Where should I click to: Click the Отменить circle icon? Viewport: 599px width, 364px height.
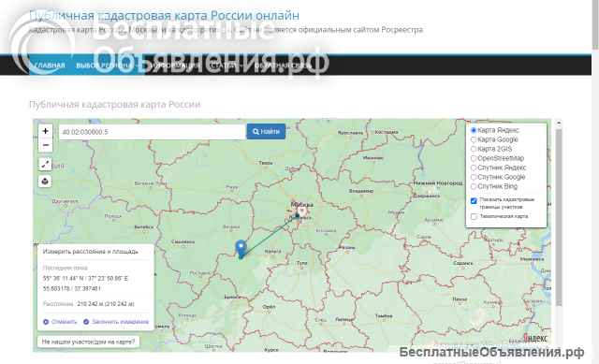click(46, 322)
